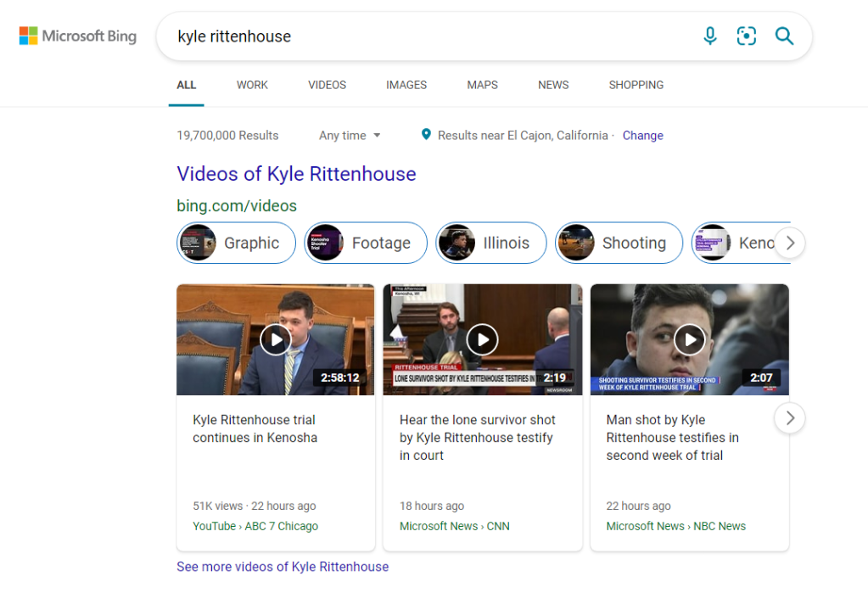Click the search box with query text
The width and height of the screenshot is (868, 593).
tap(424, 36)
